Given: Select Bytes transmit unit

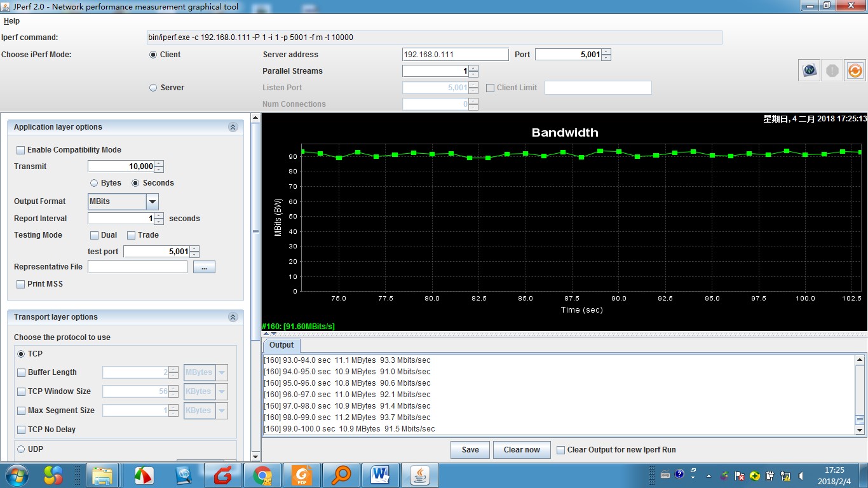Looking at the screenshot, I should (x=94, y=183).
